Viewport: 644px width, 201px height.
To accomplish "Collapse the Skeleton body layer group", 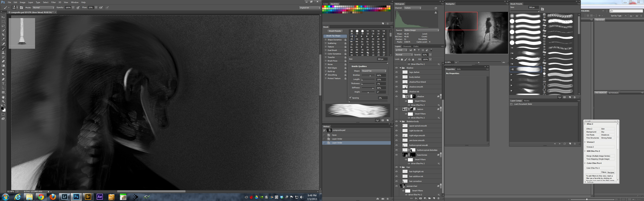I will 400,122.
